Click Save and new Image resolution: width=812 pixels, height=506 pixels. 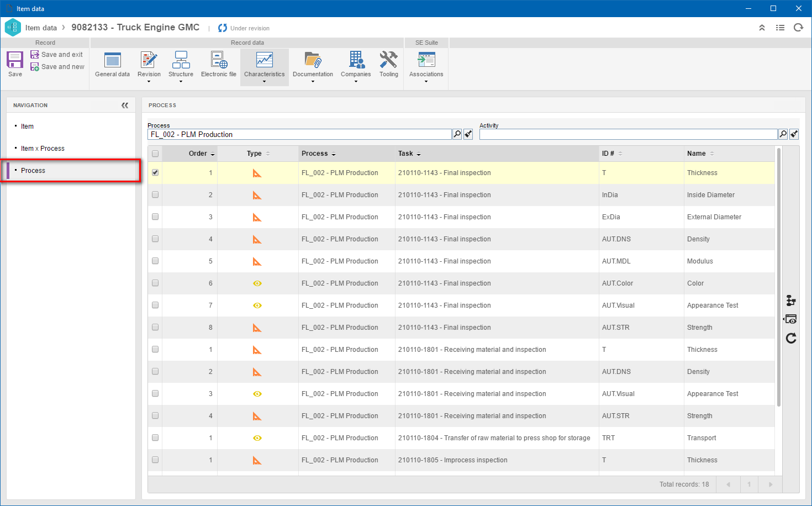click(x=57, y=67)
